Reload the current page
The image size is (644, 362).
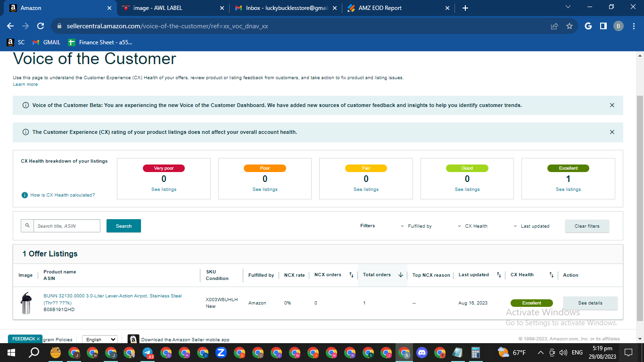coord(41,26)
